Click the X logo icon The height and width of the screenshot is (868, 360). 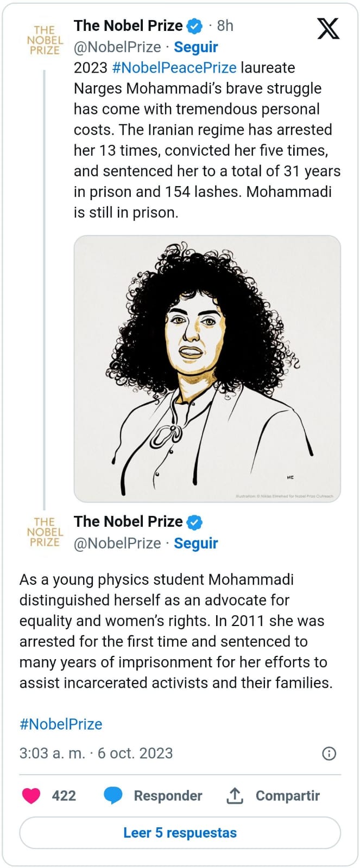(329, 28)
